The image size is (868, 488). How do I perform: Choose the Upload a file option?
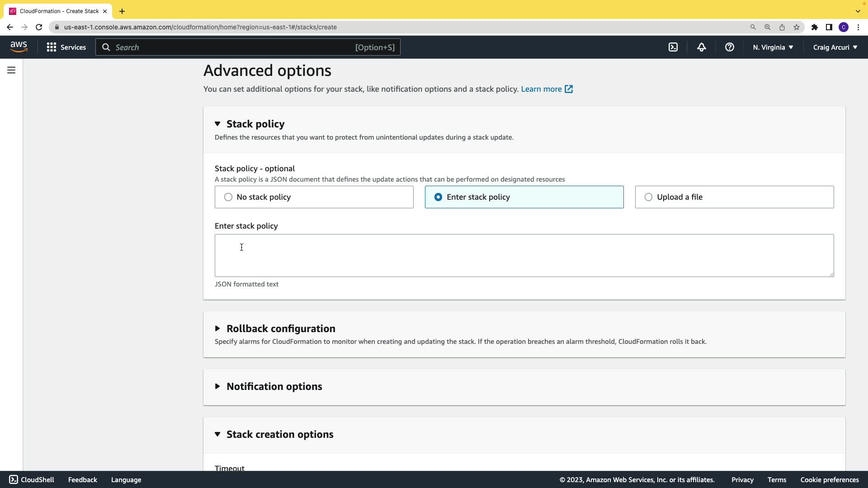648,197
